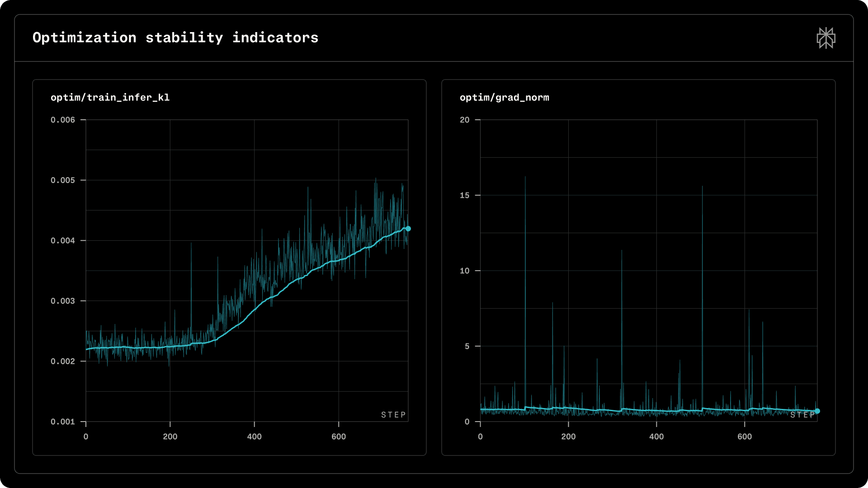Screen dimensions: 868x488
Task: Click the 10 label on grad_norm y-axis
Action: pos(464,271)
